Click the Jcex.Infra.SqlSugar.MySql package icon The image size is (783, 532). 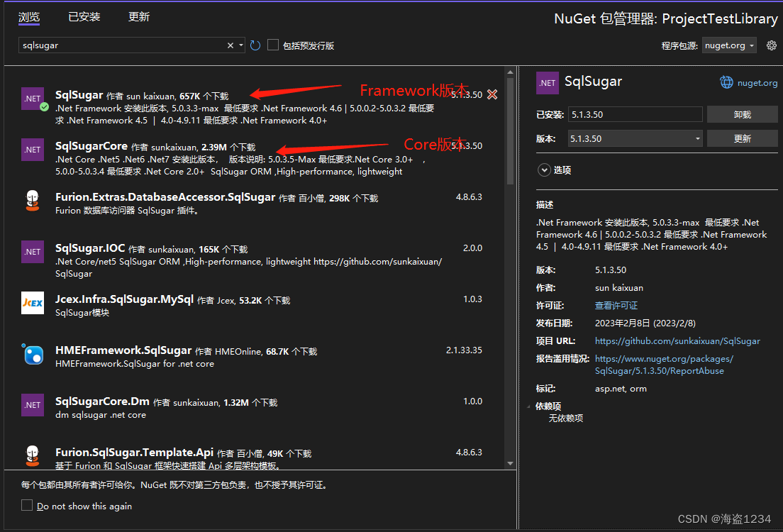(33, 303)
